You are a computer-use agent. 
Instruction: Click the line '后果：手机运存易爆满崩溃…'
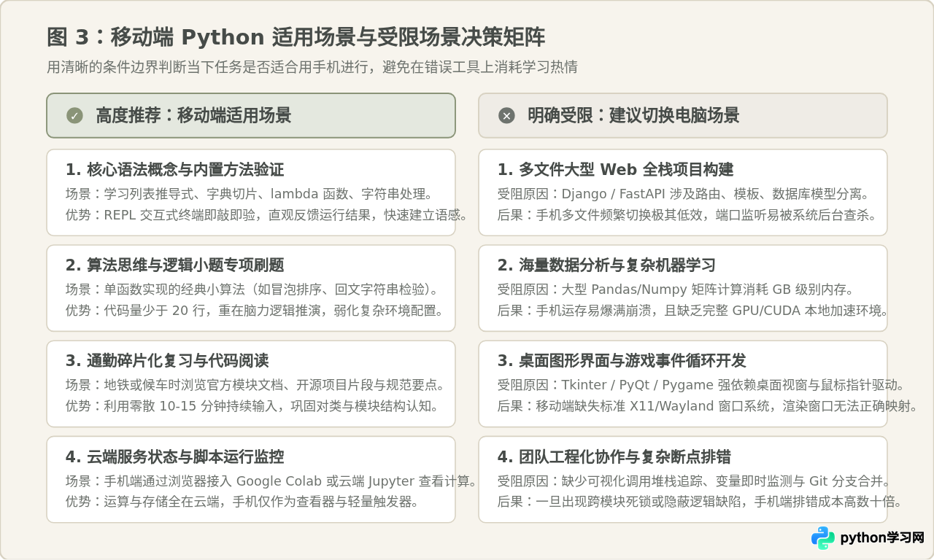pos(693,311)
